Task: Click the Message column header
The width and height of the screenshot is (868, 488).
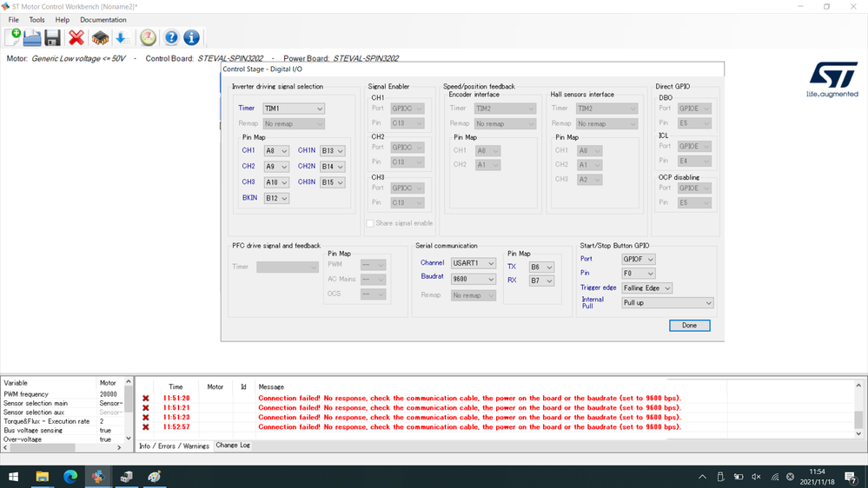Action: coord(271,387)
